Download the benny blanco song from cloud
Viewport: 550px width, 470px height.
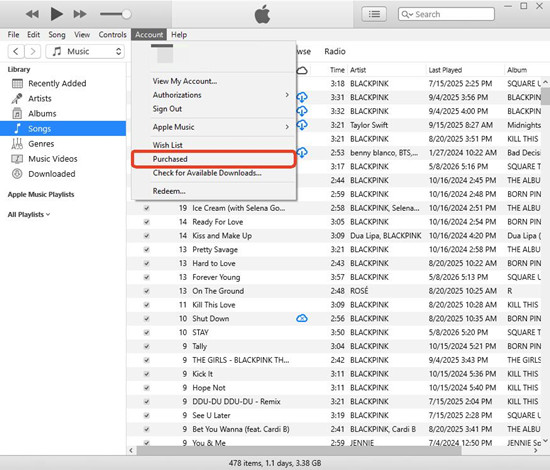click(302, 153)
